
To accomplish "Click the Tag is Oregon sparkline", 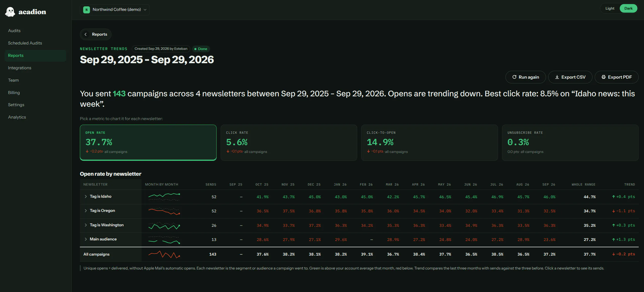I will [x=164, y=211].
